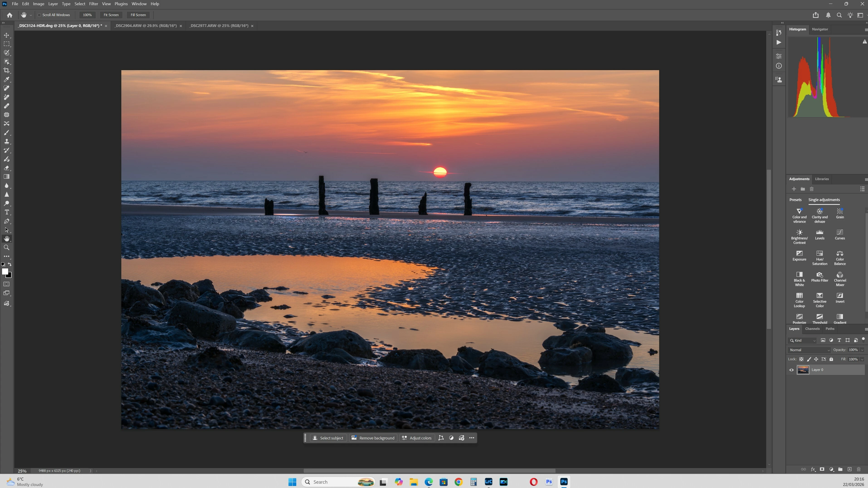The image size is (868, 488).
Task: Select the Horizontal Type tool
Action: 6,213
